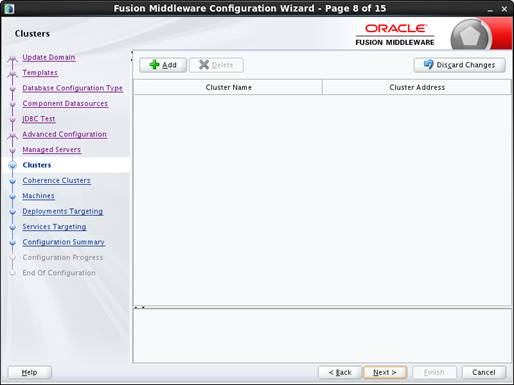Image resolution: width=514 pixels, height=385 pixels.
Task: Click the step marker beside Advanced Configuration
Action: point(13,136)
